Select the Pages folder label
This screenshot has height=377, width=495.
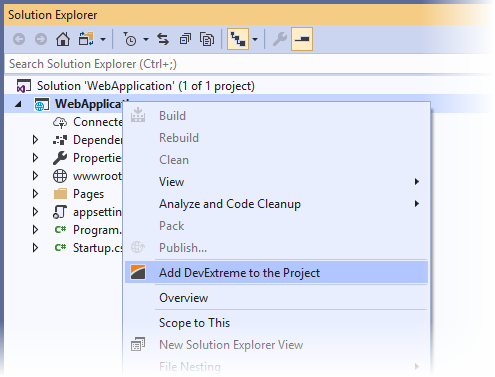tap(88, 194)
